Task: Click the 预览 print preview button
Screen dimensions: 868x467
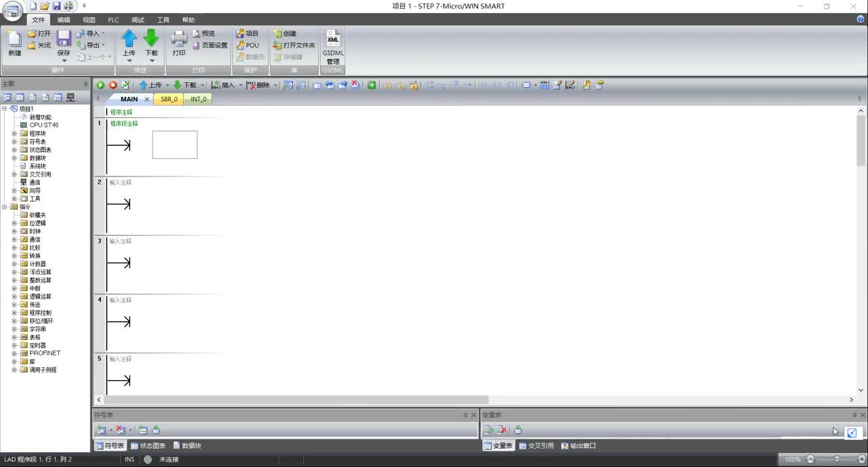Action: coord(203,33)
